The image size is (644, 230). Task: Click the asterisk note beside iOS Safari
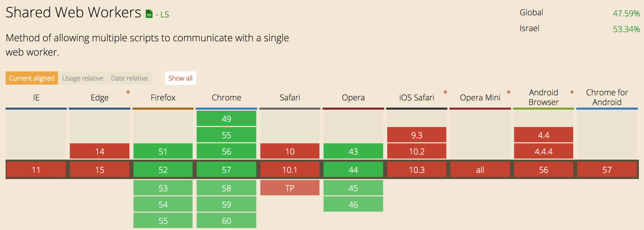coord(445,93)
